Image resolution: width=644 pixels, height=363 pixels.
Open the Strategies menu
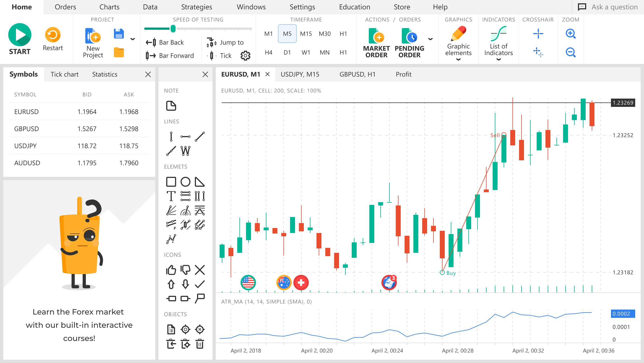[x=197, y=7]
